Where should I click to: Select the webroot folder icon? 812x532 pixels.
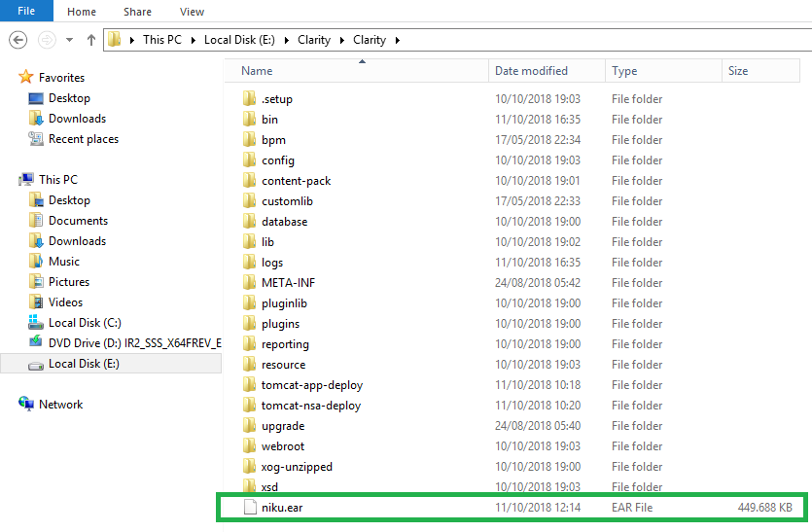[249, 446]
